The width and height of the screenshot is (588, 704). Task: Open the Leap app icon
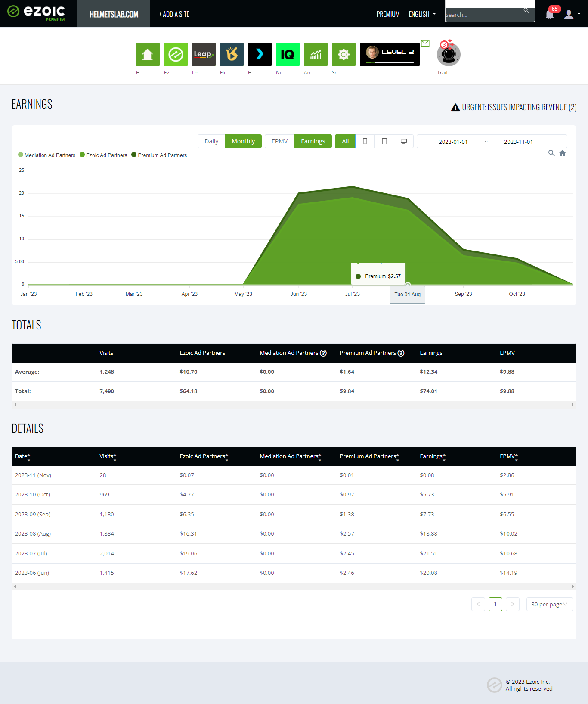point(204,54)
